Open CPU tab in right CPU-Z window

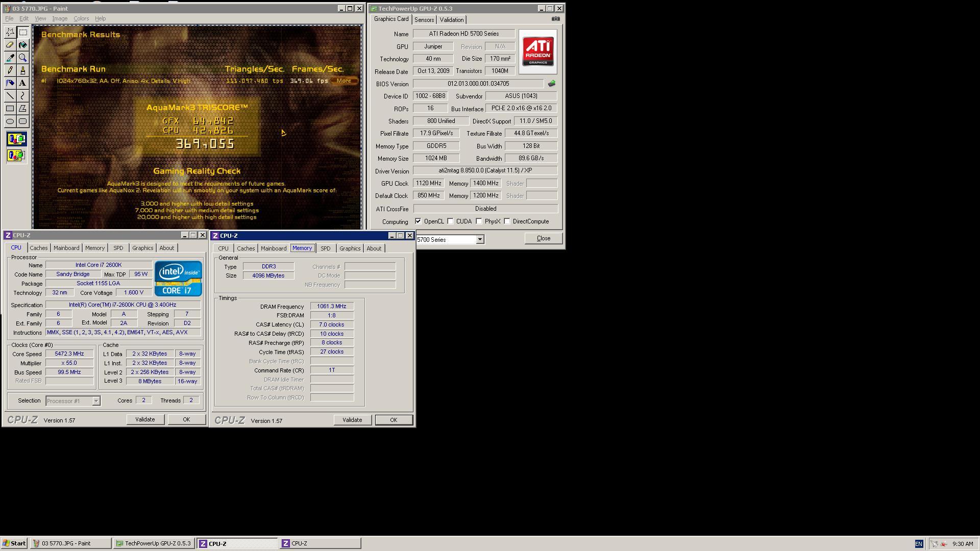click(223, 248)
